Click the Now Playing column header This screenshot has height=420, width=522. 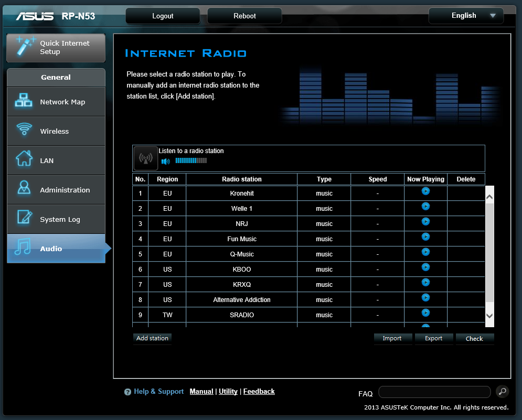[426, 179]
